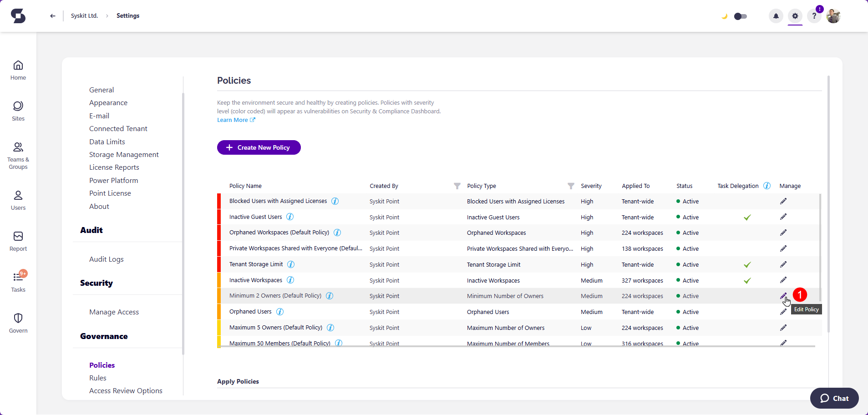Click the Create New Policy button
868x415 pixels.
pyautogui.click(x=259, y=147)
